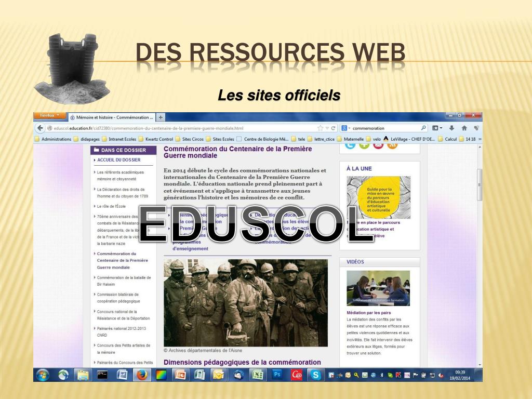Go to Firefox Home page icon
The width and height of the screenshot is (532, 399).
[464, 128]
